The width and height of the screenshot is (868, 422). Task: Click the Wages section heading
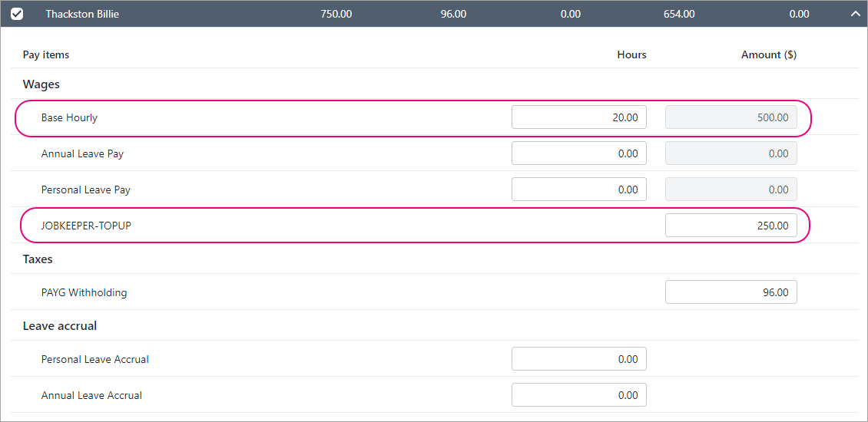[41, 84]
